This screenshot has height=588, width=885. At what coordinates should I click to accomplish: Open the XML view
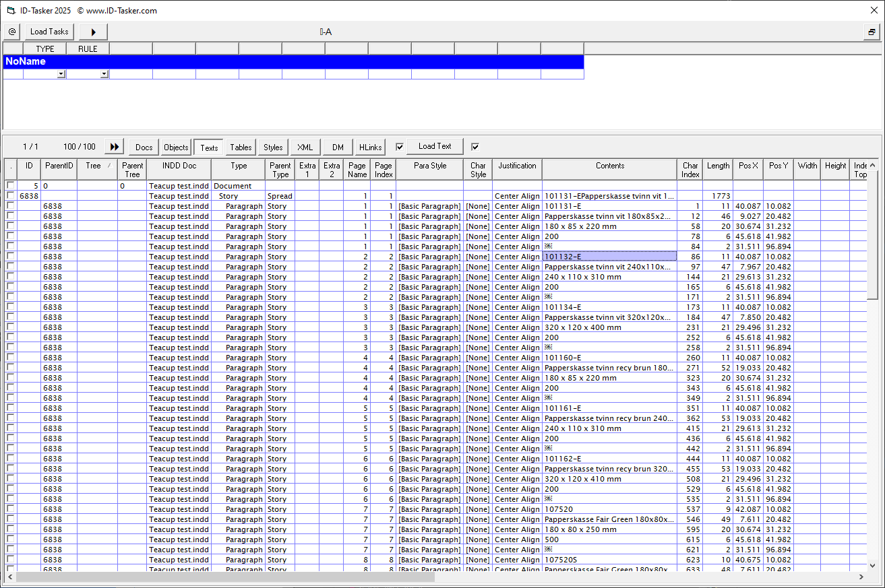click(305, 146)
